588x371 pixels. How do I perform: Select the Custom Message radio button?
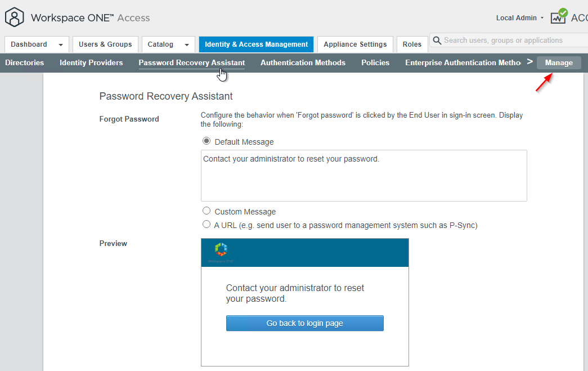click(x=207, y=211)
